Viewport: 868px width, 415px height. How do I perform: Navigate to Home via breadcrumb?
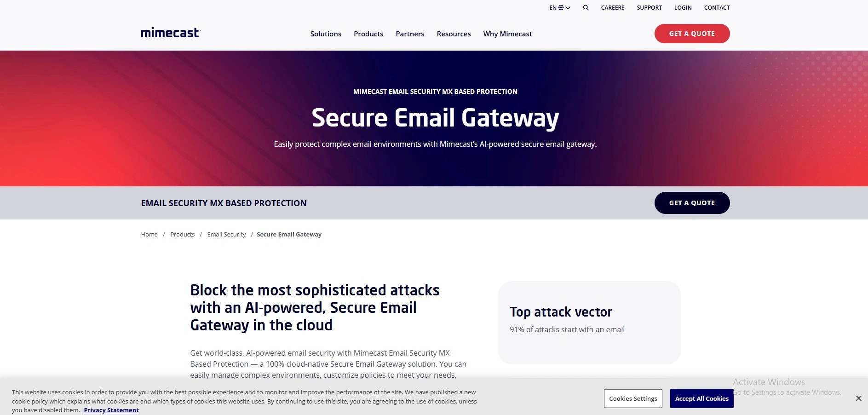(149, 234)
